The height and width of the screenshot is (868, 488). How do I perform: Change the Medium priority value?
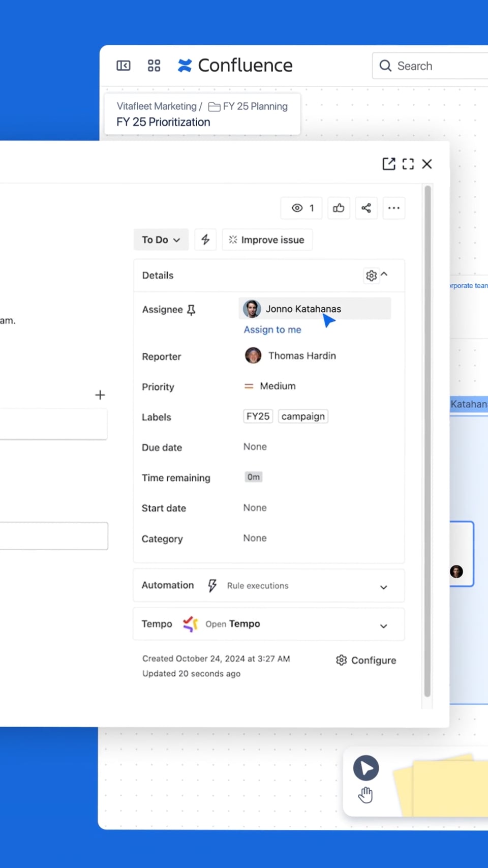(x=270, y=386)
